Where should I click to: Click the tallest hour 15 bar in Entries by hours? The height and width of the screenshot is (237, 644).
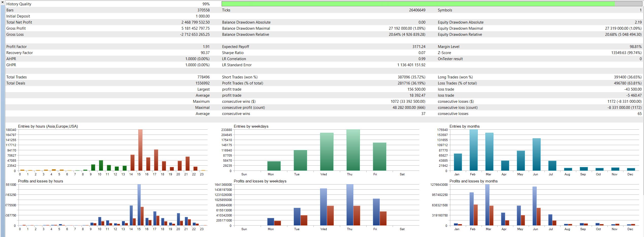[140, 150]
